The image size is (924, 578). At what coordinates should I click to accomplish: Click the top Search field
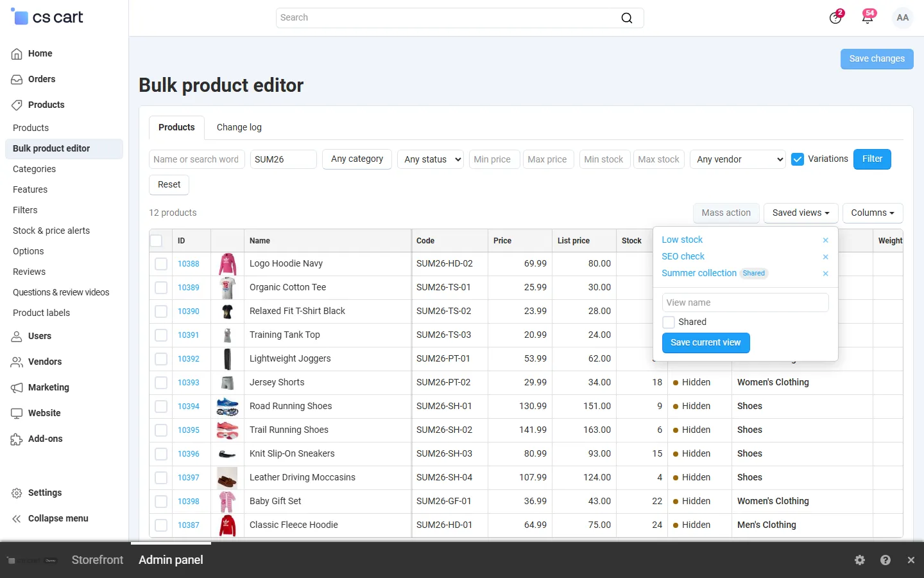(x=459, y=18)
